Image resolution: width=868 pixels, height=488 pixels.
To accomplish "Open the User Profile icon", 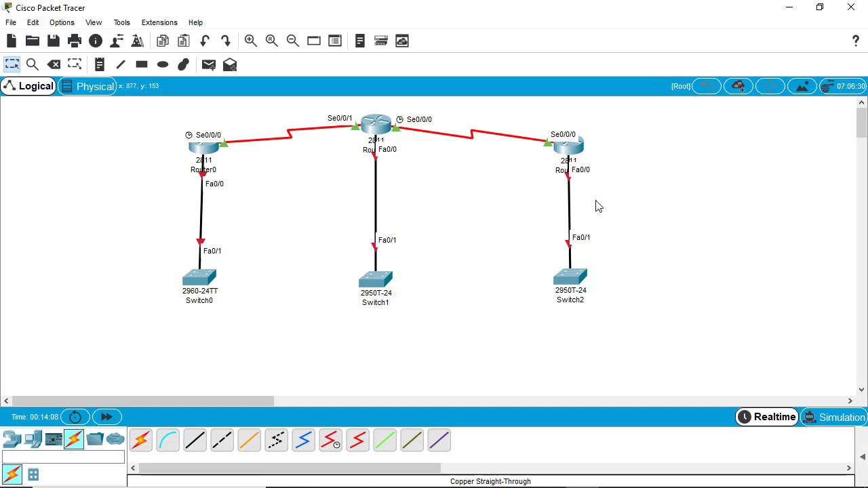I will tap(117, 41).
